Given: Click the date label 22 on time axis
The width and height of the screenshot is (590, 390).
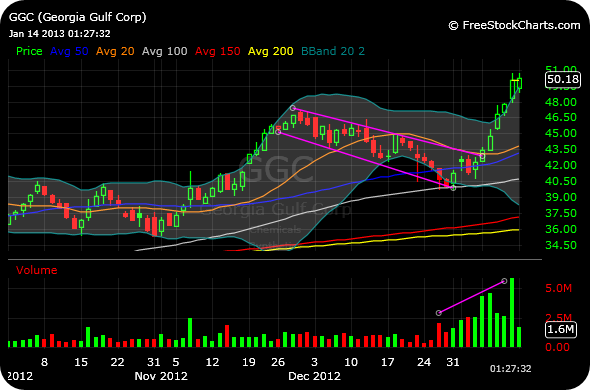Looking at the screenshot, I should 117,362.
